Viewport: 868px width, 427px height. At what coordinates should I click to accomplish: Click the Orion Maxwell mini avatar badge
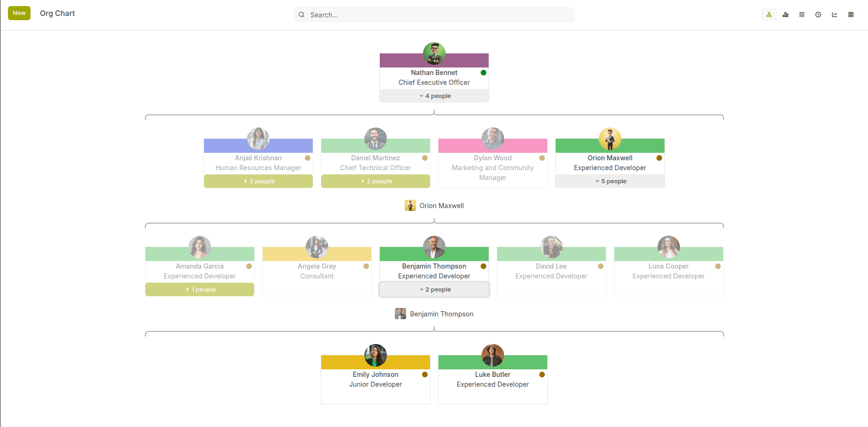(x=410, y=205)
